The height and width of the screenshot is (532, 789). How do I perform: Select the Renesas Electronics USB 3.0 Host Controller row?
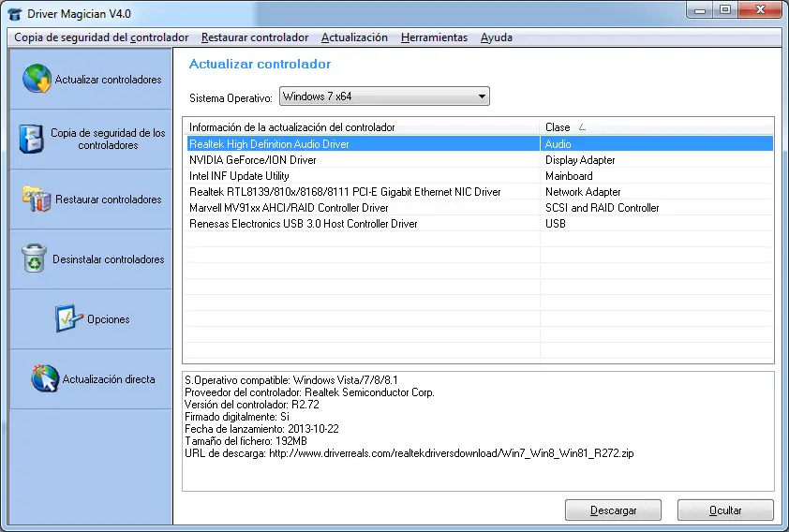(x=480, y=224)
